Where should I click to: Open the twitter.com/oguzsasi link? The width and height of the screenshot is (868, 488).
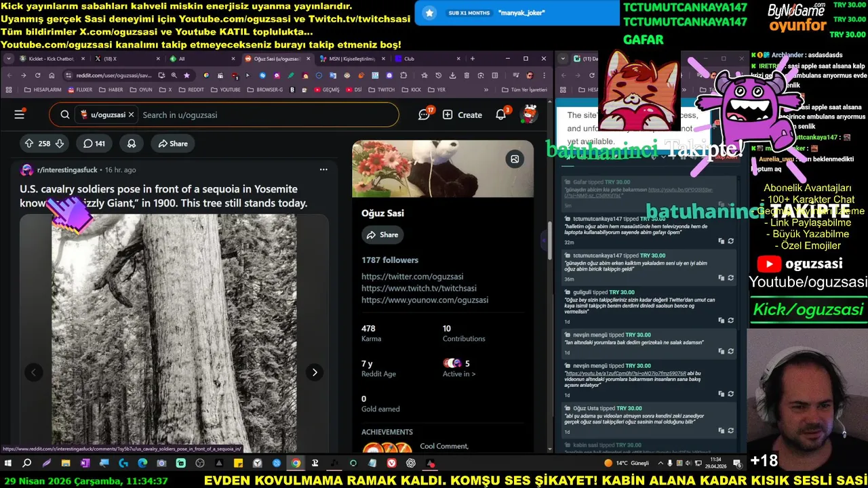412,277
